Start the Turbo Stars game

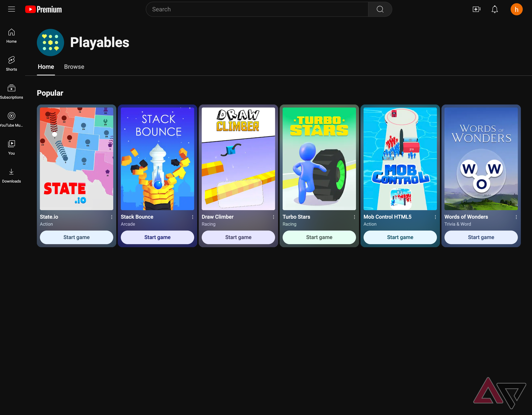pos(319,237)
